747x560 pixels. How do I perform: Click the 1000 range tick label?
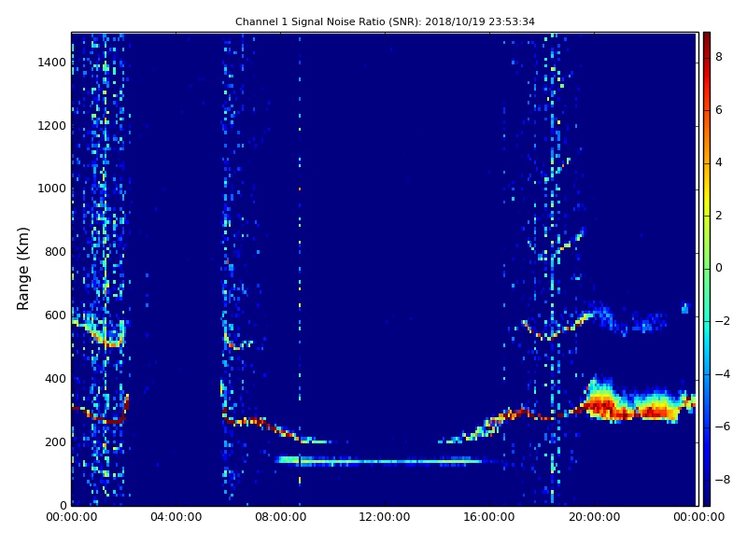(x=52, y=189)
